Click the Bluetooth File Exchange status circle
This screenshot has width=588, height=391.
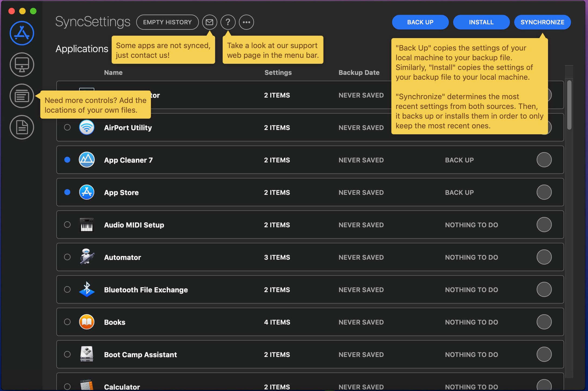pos(544,289)
